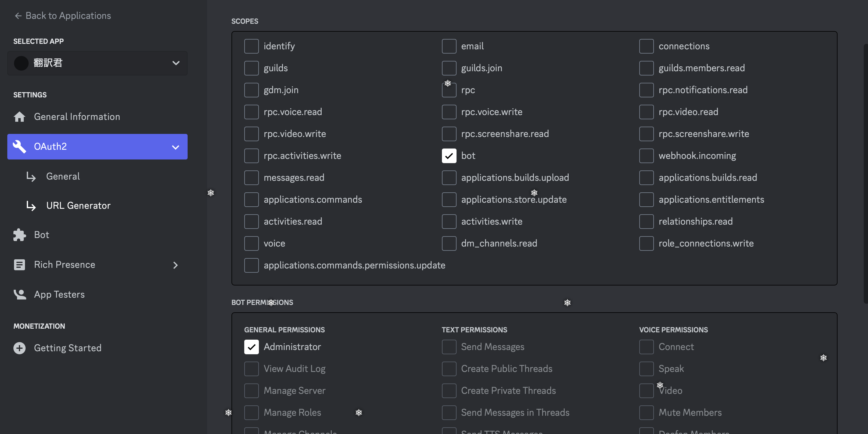
Task: Expand the Rich Presence submenu arrow
Action: pos(175,265)
